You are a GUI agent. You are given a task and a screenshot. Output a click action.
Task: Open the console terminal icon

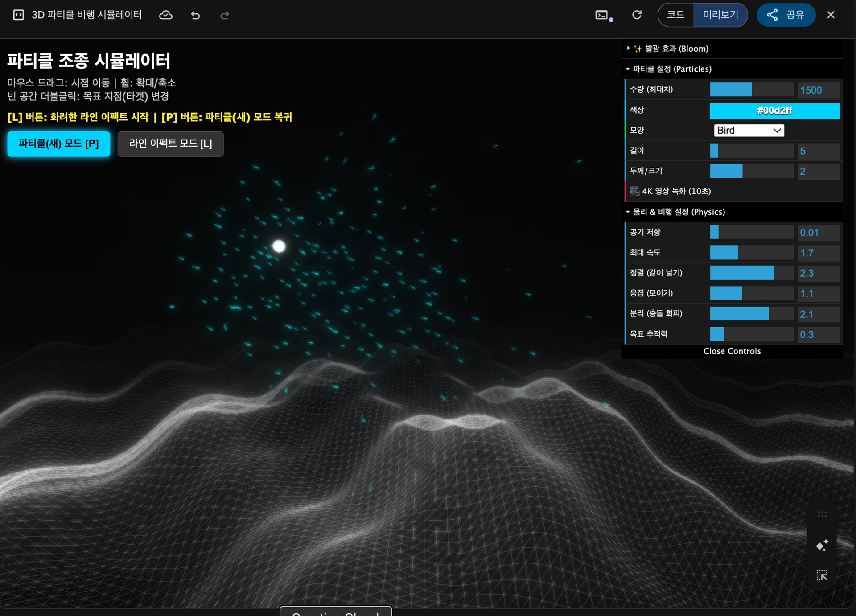tap(602, 16)
